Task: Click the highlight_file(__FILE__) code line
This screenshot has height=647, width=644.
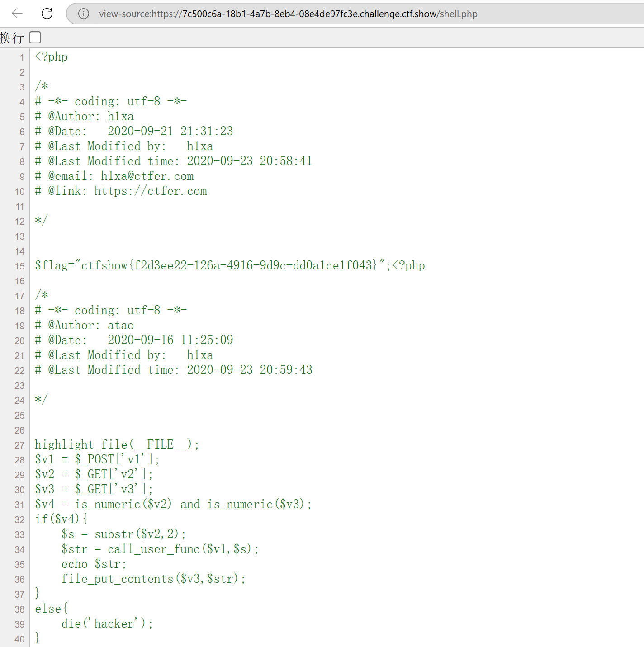Action: tap(117, 444)
